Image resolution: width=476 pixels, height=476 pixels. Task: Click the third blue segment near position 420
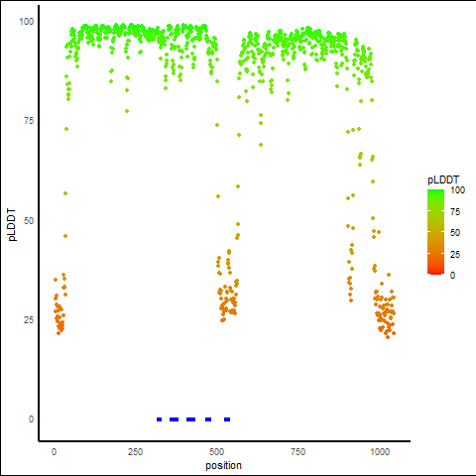tap(190, 419)
